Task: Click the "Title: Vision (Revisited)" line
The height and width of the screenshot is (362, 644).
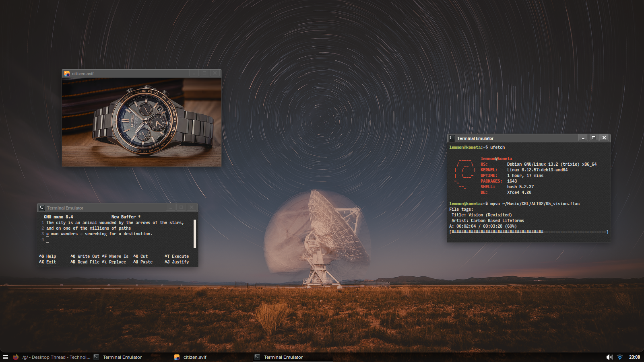Action: click(x=482, y=215)
